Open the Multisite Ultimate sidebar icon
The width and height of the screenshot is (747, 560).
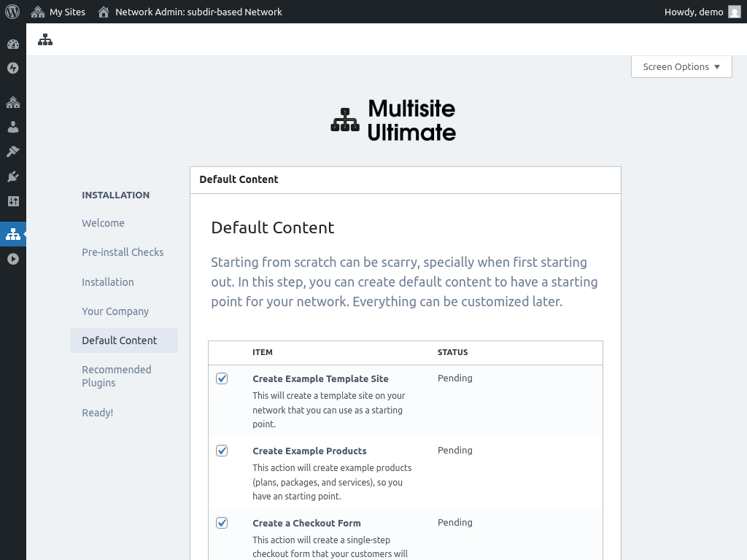pyautogui.click(x=13, y=234)
